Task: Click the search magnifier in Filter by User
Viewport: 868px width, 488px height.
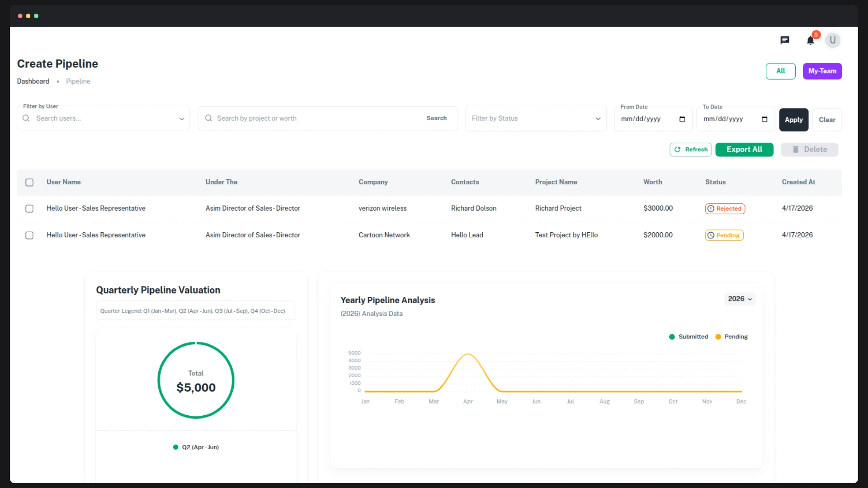Action: 26,118
